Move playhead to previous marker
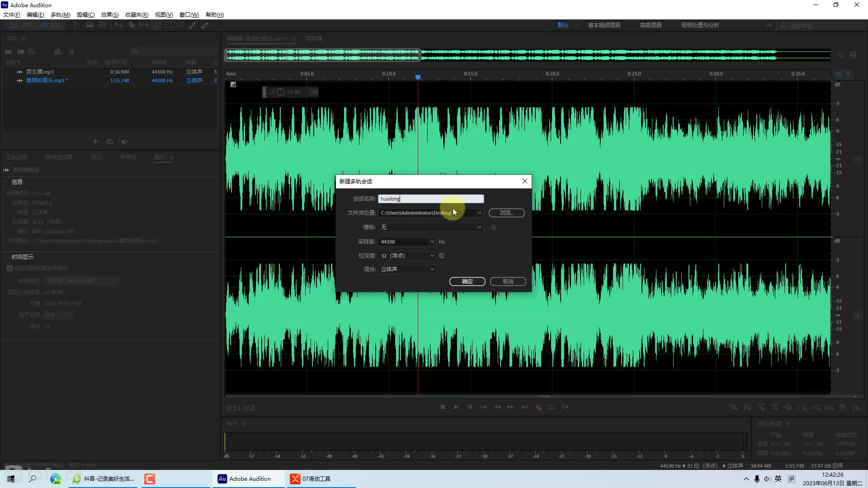 pyautogui.click(x=483, y=407)
